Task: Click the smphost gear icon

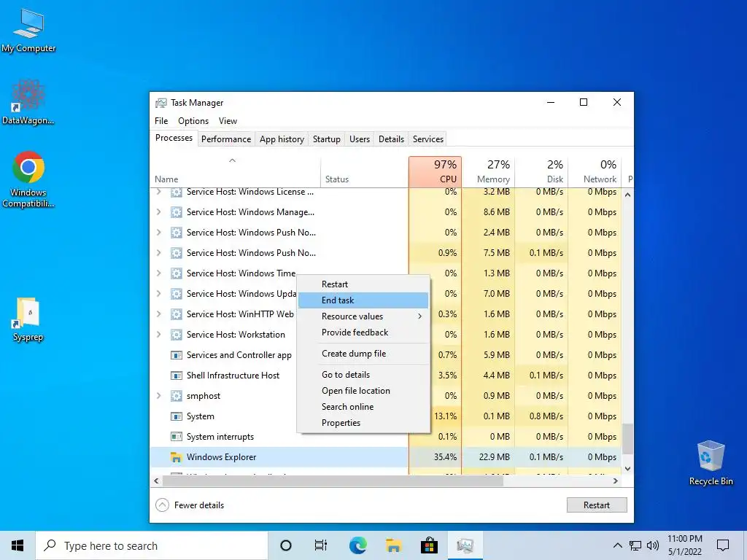Action: click(177, 396)
